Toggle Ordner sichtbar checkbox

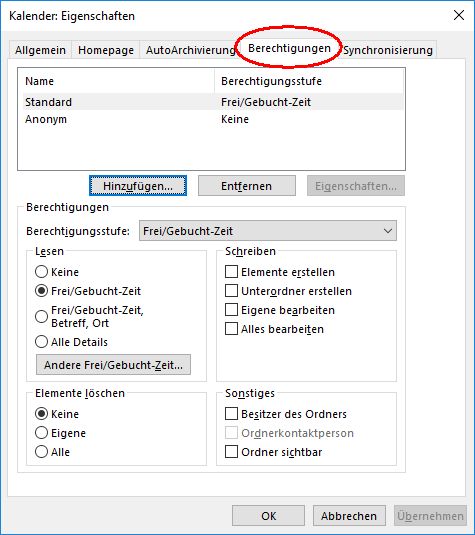(x=231, y=452)
